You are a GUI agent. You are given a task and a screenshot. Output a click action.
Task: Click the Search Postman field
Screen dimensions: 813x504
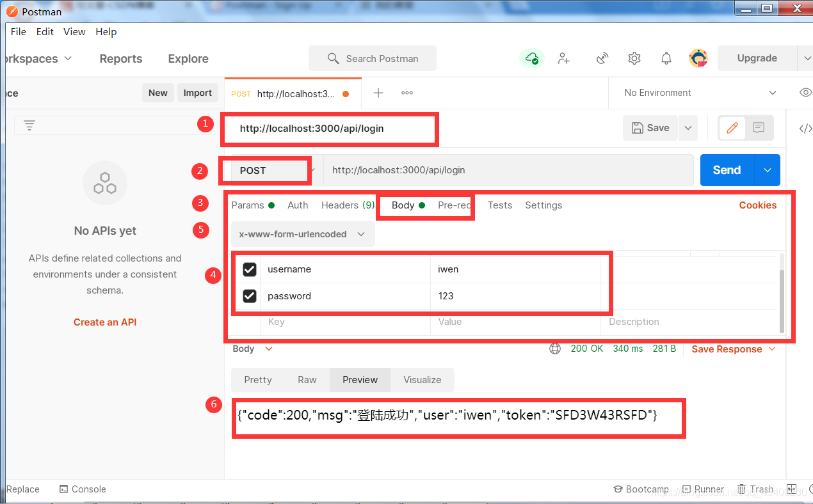(373, 58)
